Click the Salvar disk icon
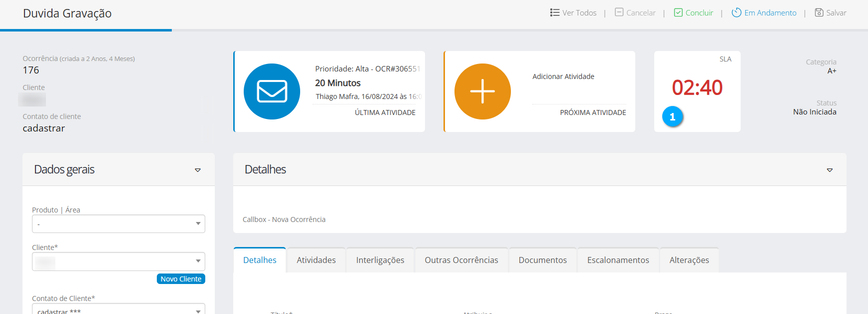 point(819,12)
